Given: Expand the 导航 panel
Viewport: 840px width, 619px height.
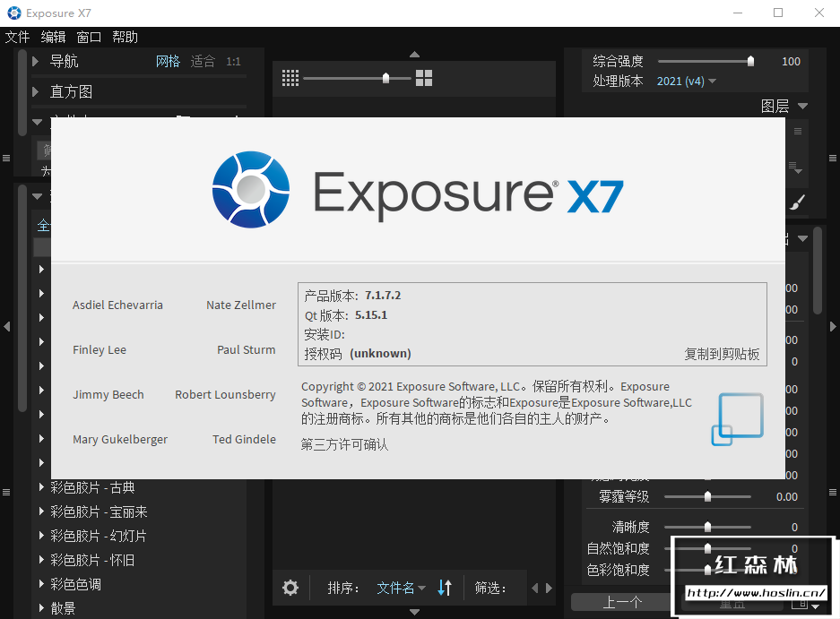Looking at the screenshot, I should (x=35, y=61).
